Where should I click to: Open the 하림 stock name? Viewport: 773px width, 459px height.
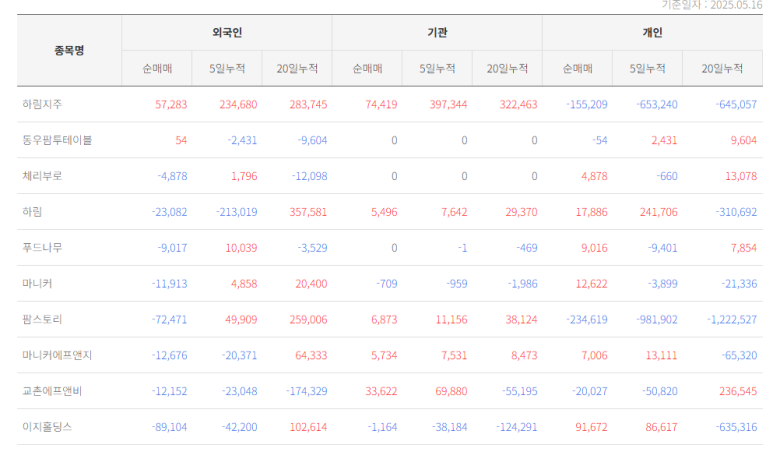pos(32,212)
